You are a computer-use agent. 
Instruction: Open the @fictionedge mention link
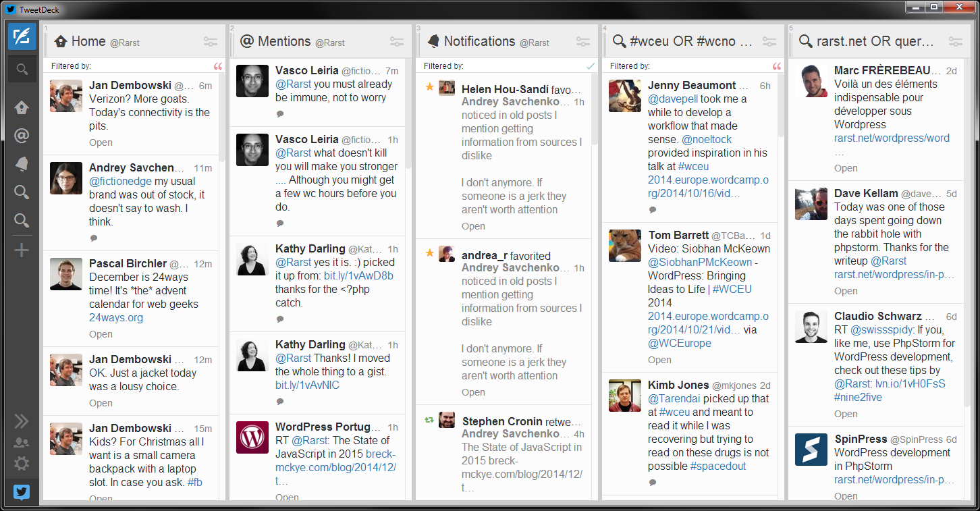121,181
